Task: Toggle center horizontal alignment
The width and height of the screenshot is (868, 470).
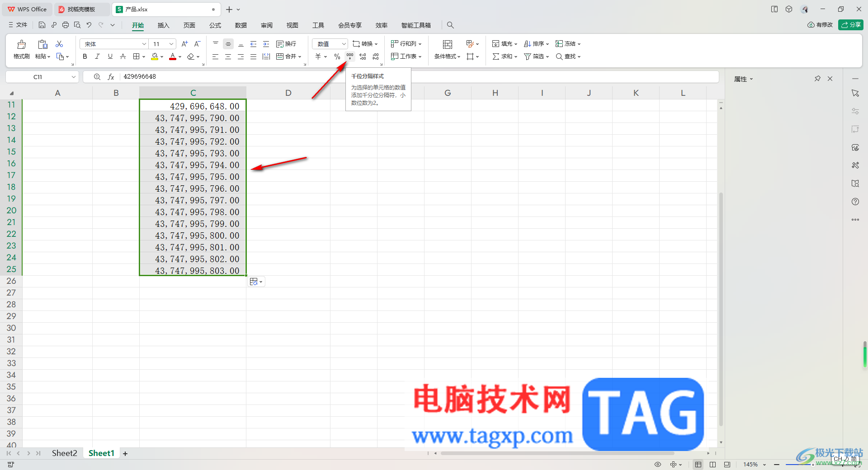Action: pos(228,56)
